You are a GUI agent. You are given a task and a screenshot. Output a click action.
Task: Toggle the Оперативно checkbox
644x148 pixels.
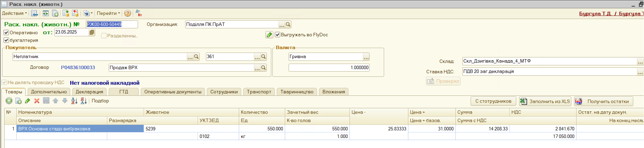point(6,33)
